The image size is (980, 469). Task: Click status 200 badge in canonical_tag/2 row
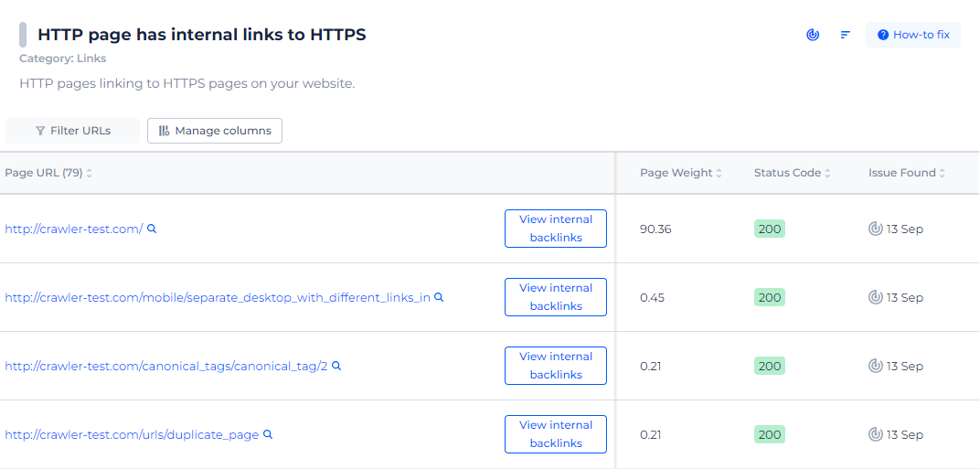pyautogui.click(x=770, y=366)
